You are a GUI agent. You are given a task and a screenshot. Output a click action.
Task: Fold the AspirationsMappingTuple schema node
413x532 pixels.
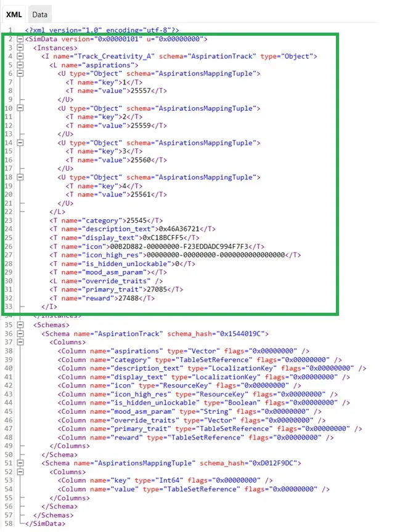pyautogui.click(x=20, y=462)
